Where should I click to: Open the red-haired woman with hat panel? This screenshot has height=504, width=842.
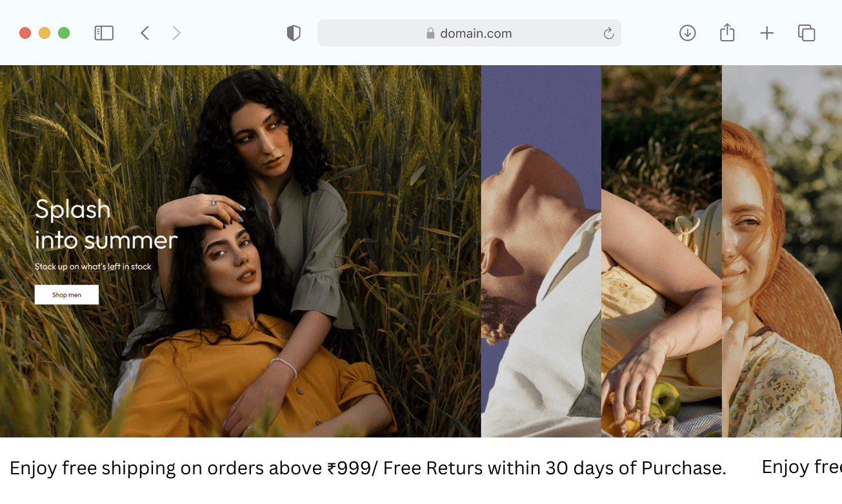coord(782,251)
